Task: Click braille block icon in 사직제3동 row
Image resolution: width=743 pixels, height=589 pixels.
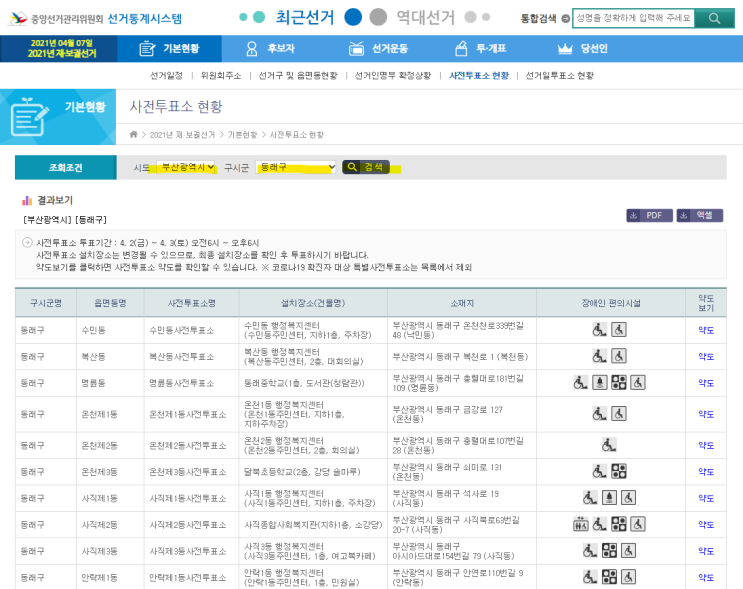Action: (609, 551)
